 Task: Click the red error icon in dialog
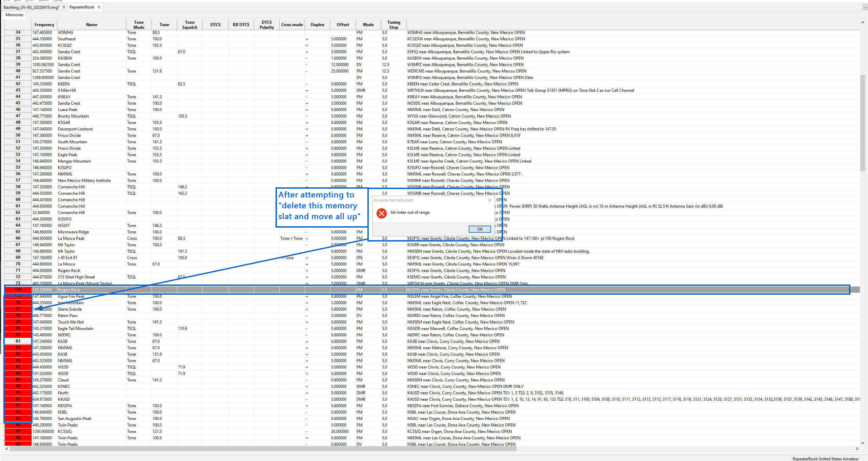[x=382, y=213]
